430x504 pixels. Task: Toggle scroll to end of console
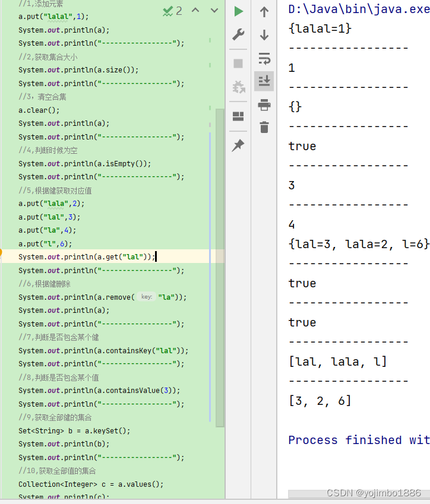click(x=264, y=81)
